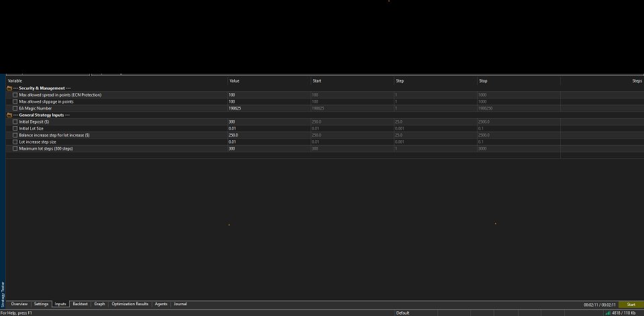Click the Stop value 3000 for Maximum lot steps
Screen dimensions: 644x316
pos(519,149)
